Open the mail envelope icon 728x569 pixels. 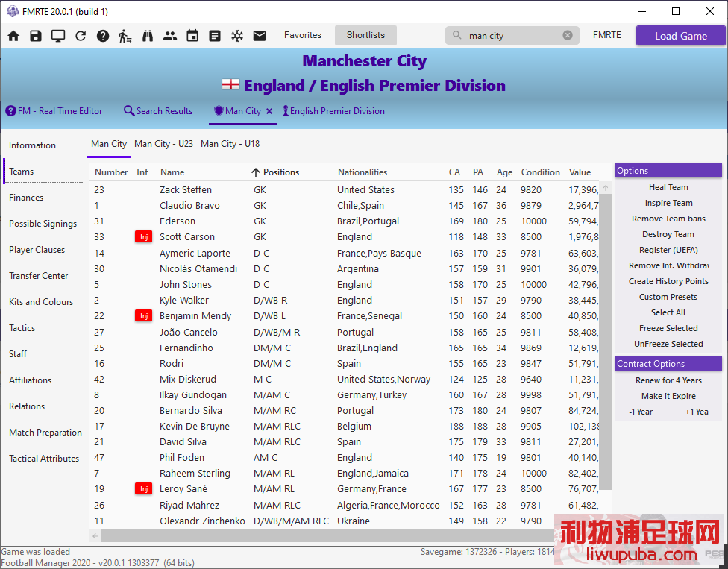point(260,36)
